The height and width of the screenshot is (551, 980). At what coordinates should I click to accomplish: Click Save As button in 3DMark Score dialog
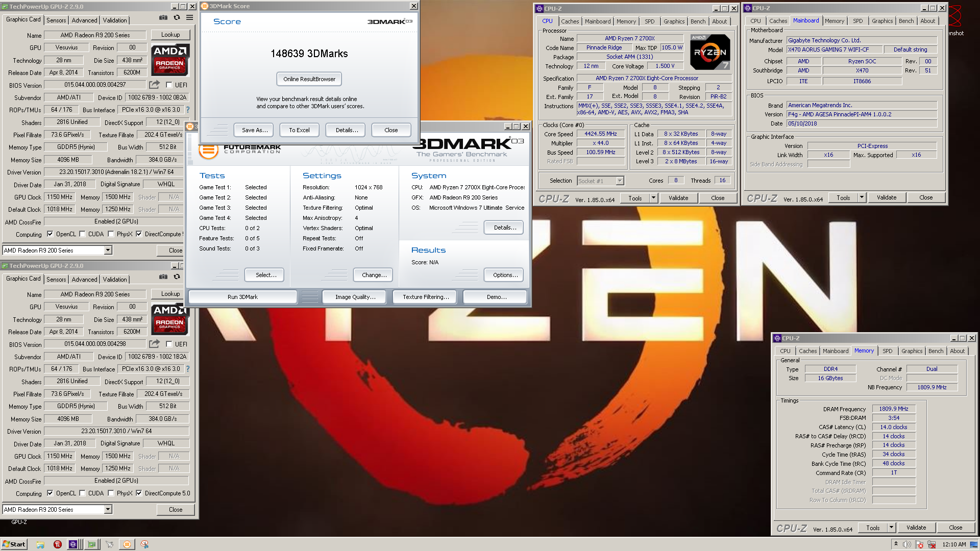tap(254, 130)
